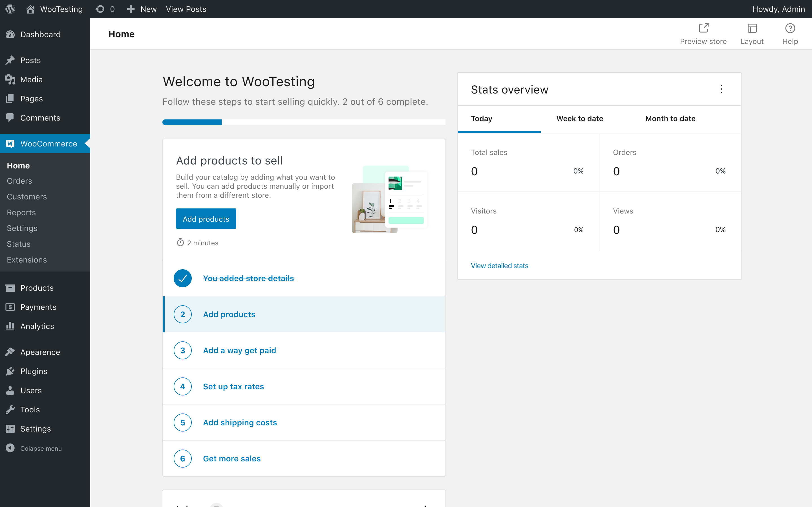Click the setup progress bar
This screenshot has height=507, width=812.
(x=304, y=122)
